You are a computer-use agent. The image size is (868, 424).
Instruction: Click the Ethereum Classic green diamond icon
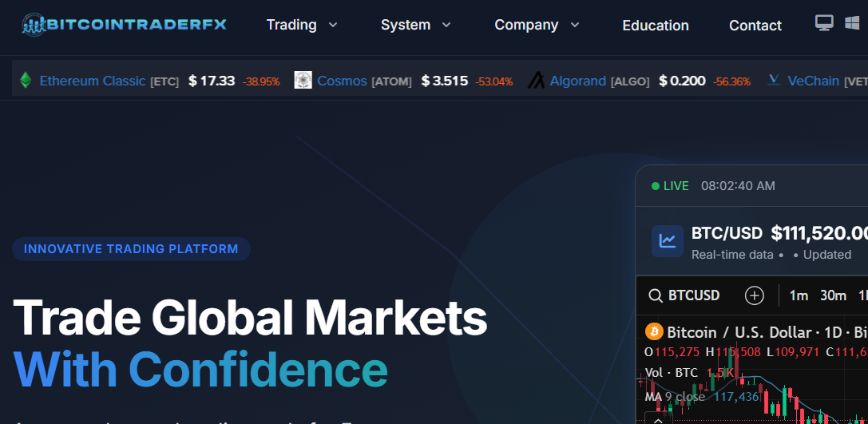coord(26,81)
